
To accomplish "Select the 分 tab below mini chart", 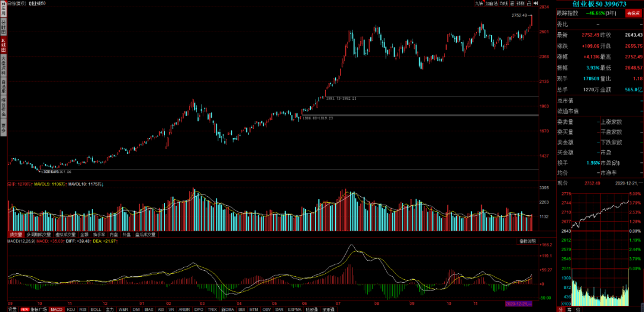I will tap(561, 309).
